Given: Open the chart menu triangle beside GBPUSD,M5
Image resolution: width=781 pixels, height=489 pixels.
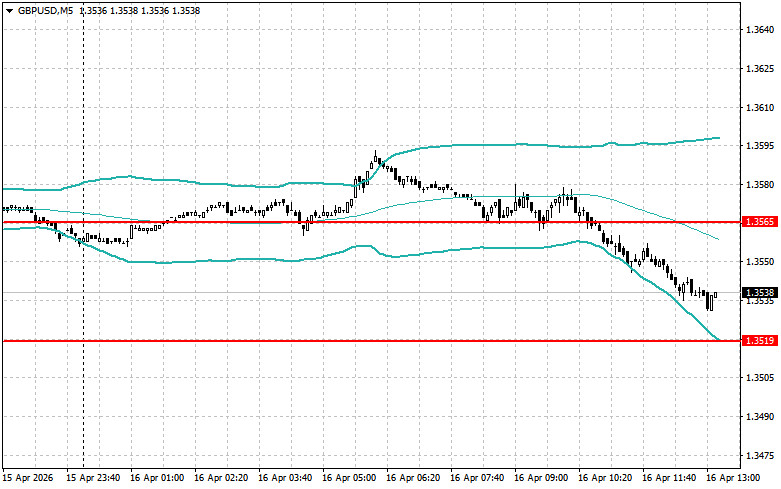Looking at the screenshot, I should coord(9,10).
